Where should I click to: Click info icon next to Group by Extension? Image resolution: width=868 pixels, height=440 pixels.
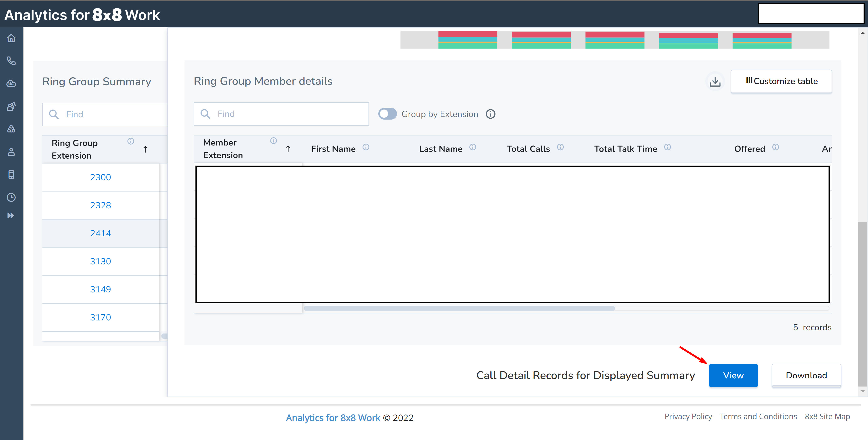pyautogui.click(x=490, y=114)
